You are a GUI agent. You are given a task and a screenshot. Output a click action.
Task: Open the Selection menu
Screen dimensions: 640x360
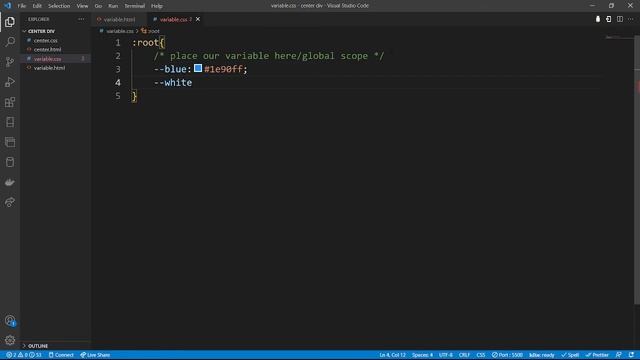59,6
